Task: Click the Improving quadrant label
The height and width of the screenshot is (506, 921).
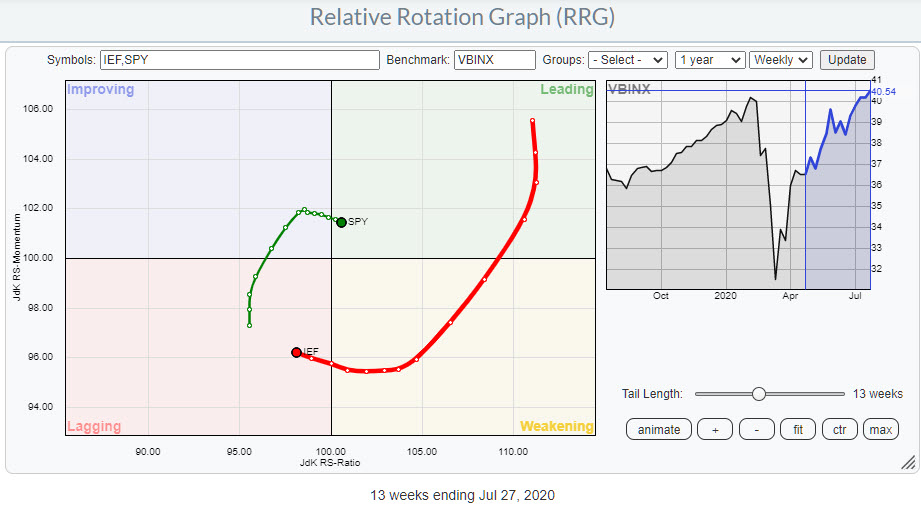Action: pos(100,90)
